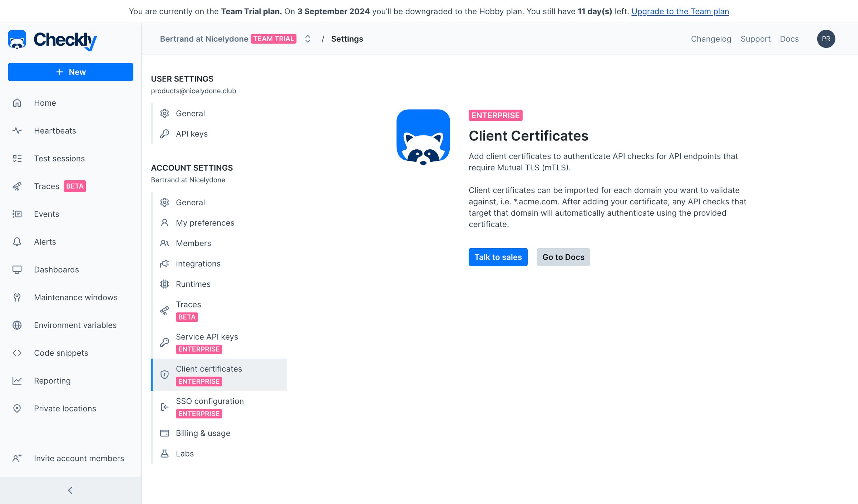Click the Private locations pin icon

click(17, 409)
